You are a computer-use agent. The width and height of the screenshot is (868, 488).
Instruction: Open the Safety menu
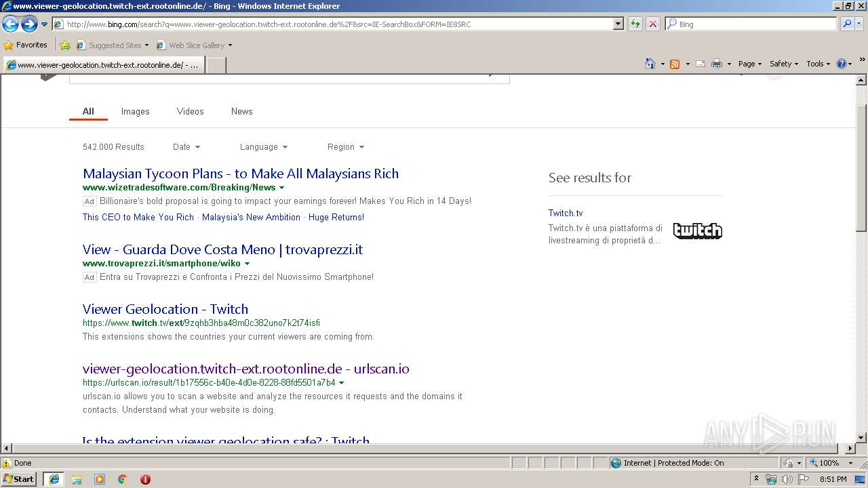point(785,64)
